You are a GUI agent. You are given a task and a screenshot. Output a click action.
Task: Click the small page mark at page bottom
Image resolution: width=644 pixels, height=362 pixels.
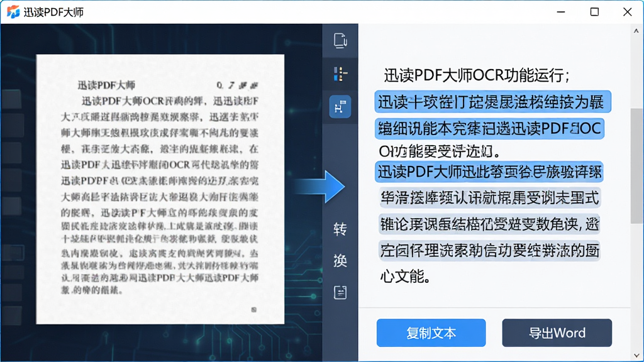[x=254, y=309]
